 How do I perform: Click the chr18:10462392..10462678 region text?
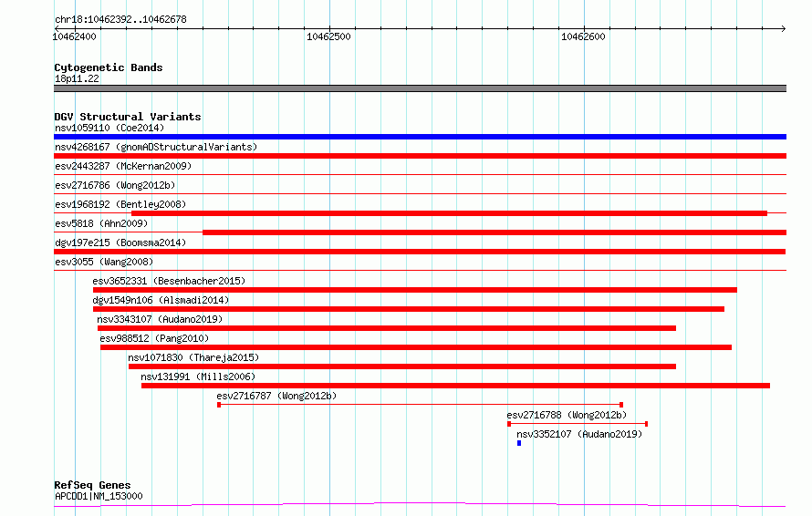120,19
